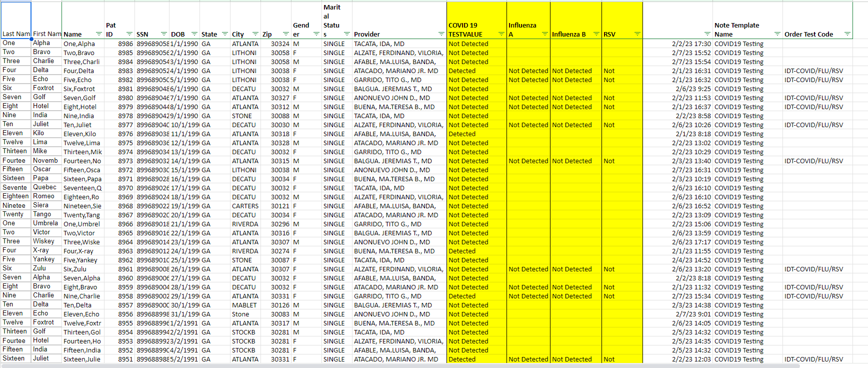The height and width of the screenshot is (368, 868).
Task: Select the COVID "Detected" cell in Four,X-ray row
Action: (x=476, y=251)
